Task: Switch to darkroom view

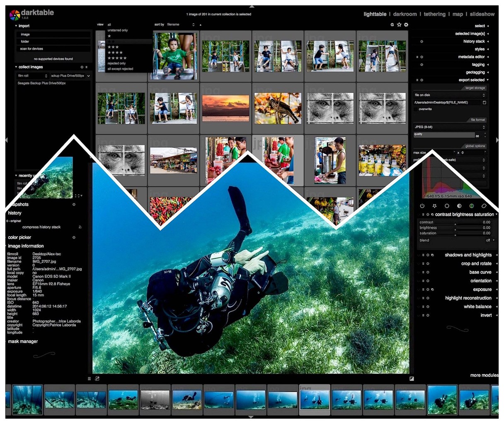Action: (x=405, y=14)
